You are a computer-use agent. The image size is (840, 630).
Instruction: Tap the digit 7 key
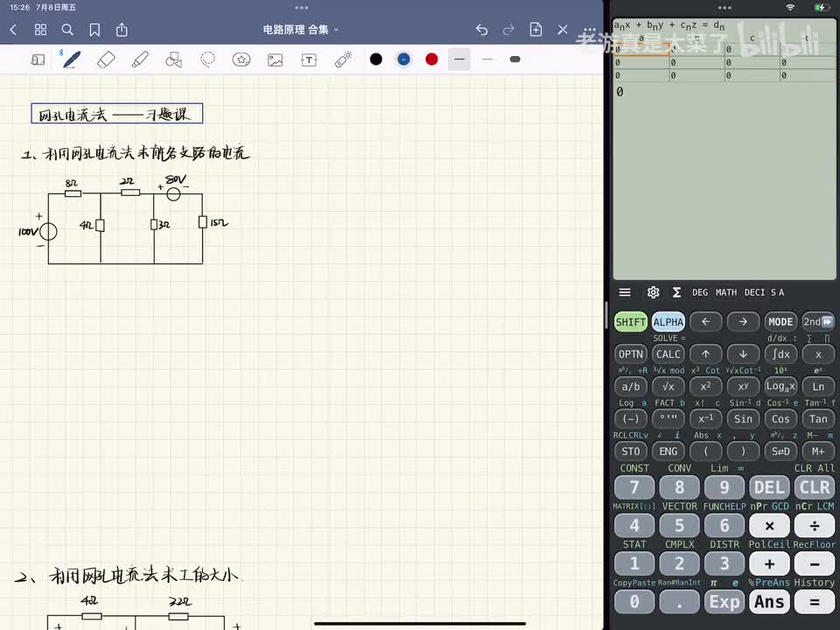click(x=634, y=487)
